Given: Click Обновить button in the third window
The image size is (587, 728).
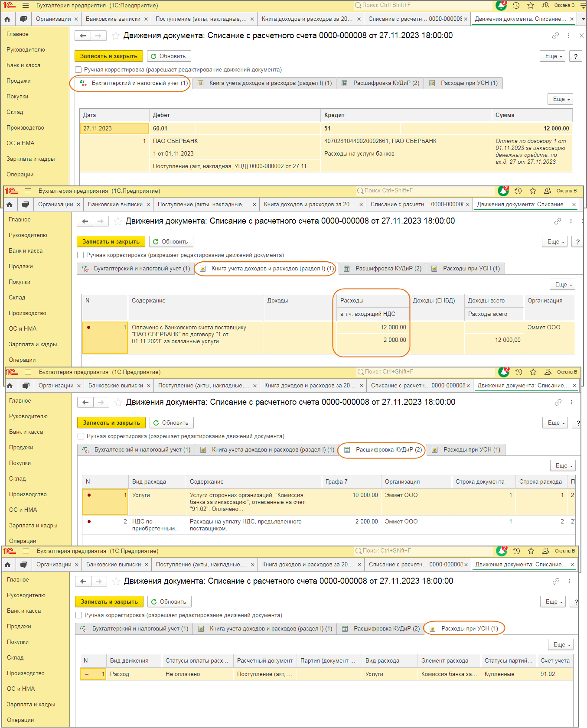Looking at the screenshot, I should [x=172, y=423].
